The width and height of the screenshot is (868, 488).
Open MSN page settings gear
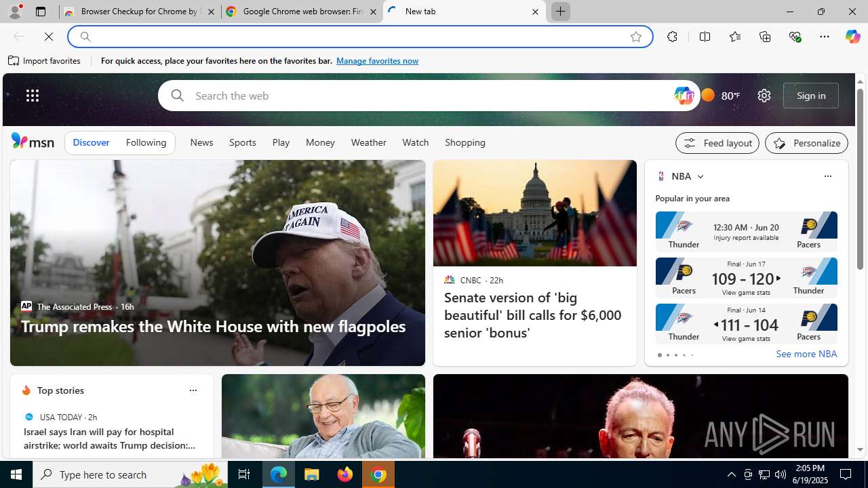(x=764, y=96)
